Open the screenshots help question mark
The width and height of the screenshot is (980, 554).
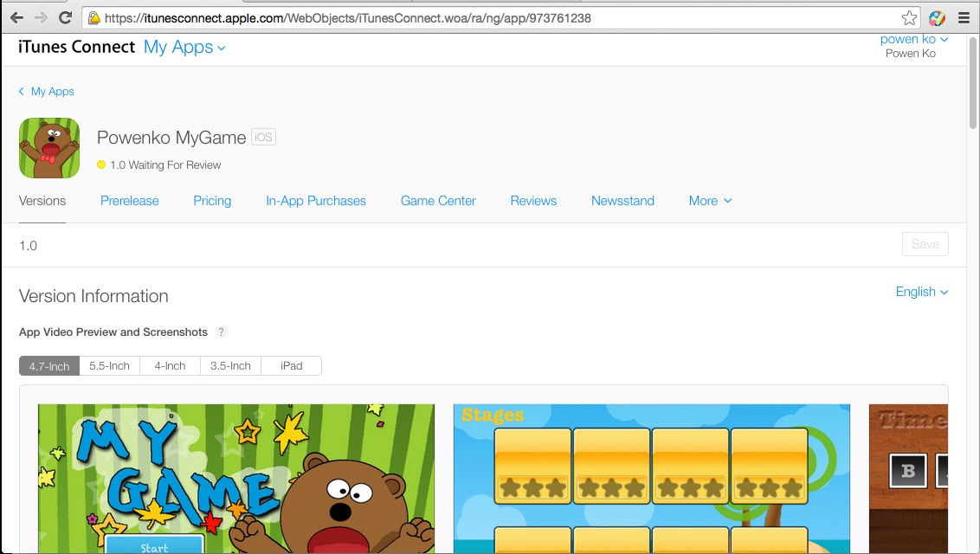[221, 332]
